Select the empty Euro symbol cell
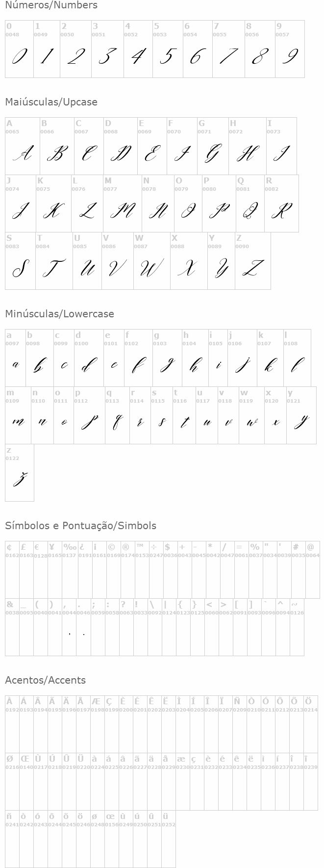 click(x=41, y=570)
